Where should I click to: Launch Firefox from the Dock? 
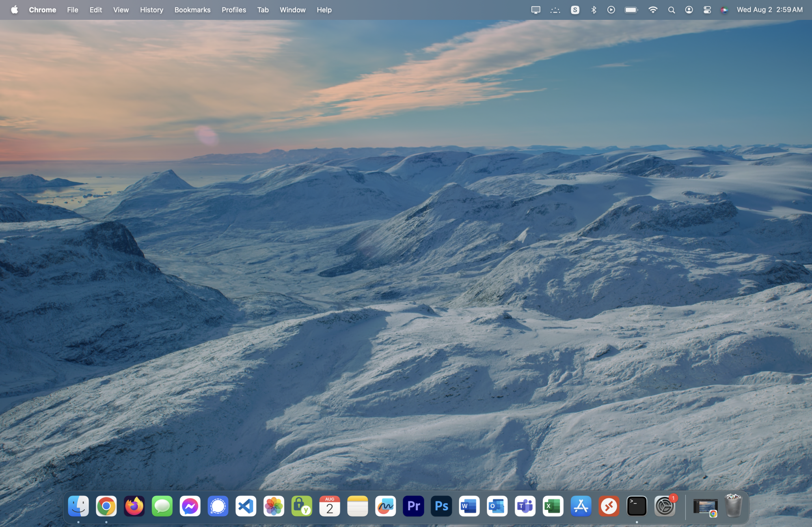pyautogui.click(x=134, y=506)
